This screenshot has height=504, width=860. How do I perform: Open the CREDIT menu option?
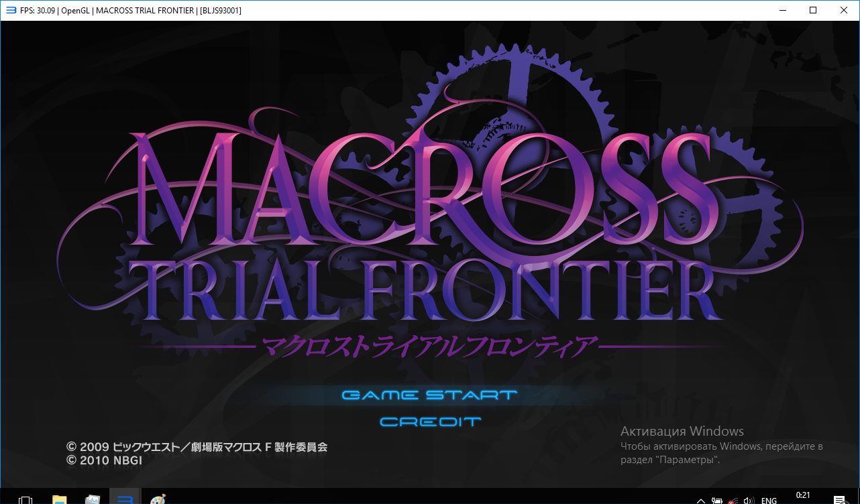click(x=431, y=422)
